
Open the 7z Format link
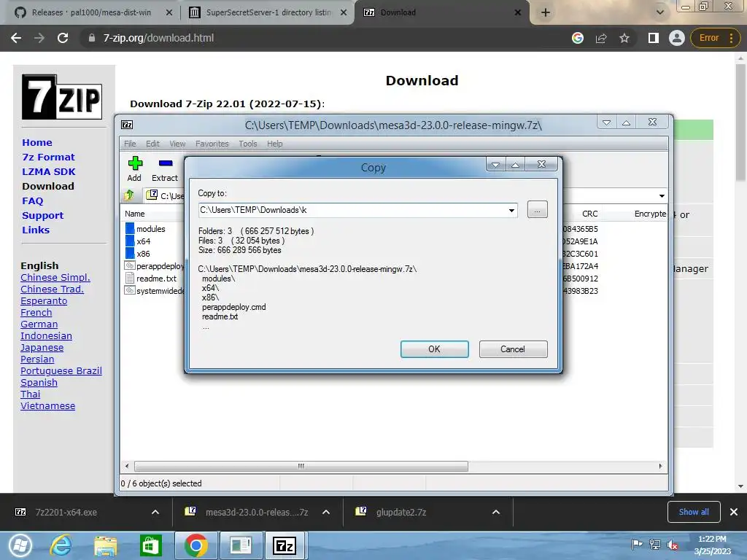[48, 157]
